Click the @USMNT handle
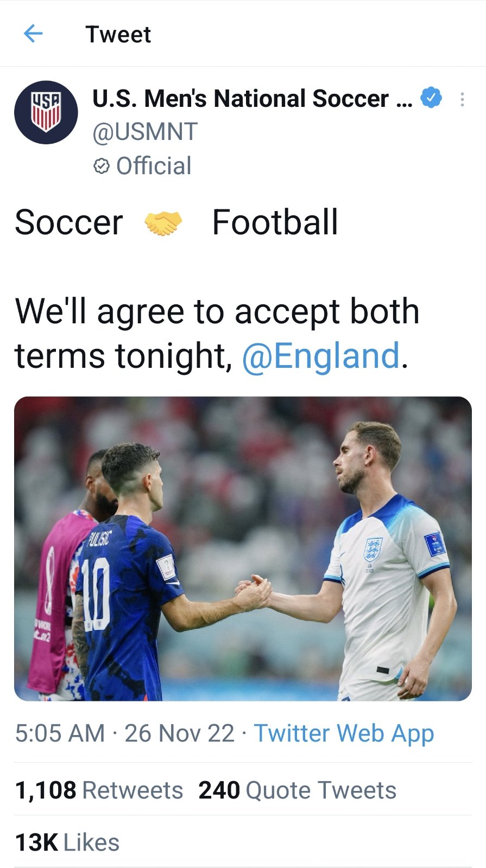 point(145,132)
